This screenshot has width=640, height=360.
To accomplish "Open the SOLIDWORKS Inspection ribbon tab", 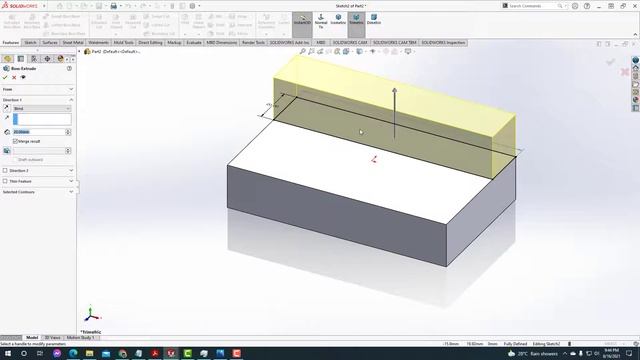I will 443,42.
